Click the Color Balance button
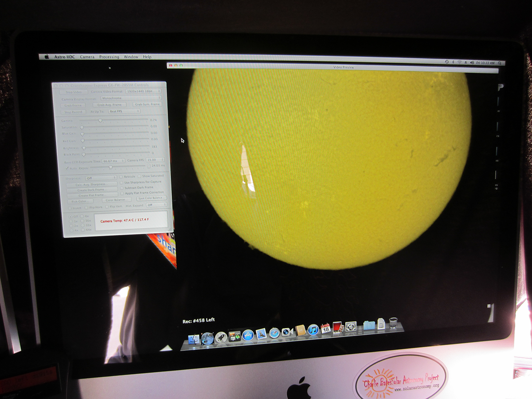Image resolution: width=532 pixels, height=399 pixels. [116, 200]
